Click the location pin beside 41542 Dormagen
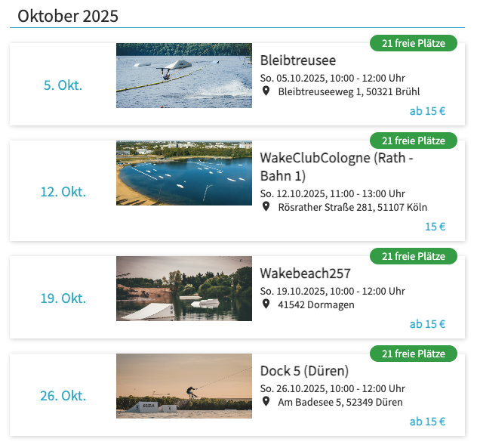The width and height of the screenshot is (477, 448). pos(266,304)
